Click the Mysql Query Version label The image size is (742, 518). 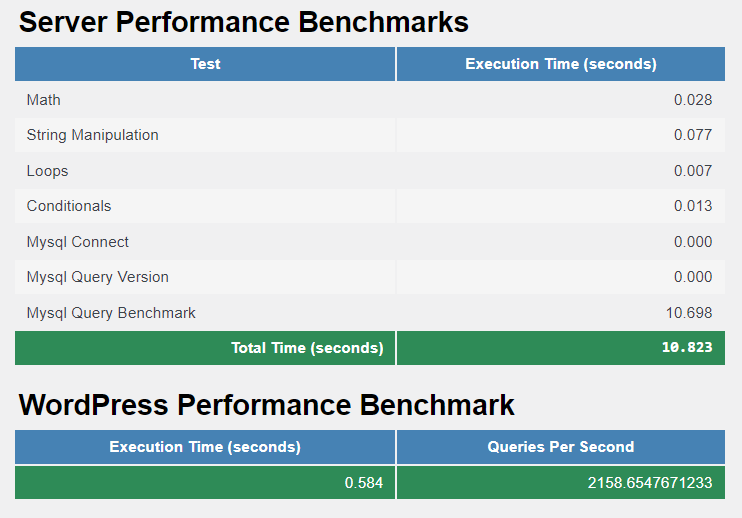pos(97,277)
